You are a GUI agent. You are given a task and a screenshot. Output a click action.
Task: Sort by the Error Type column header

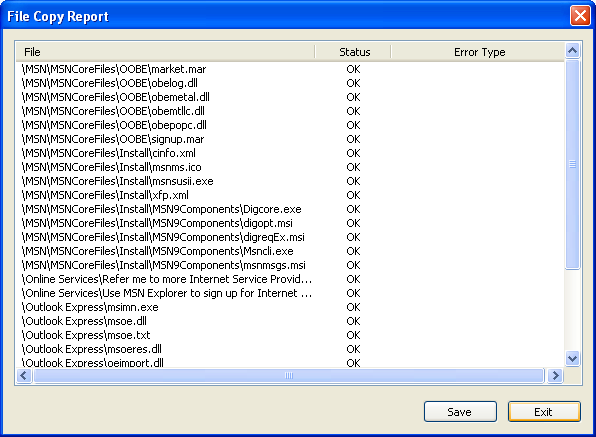pos(478,52)
